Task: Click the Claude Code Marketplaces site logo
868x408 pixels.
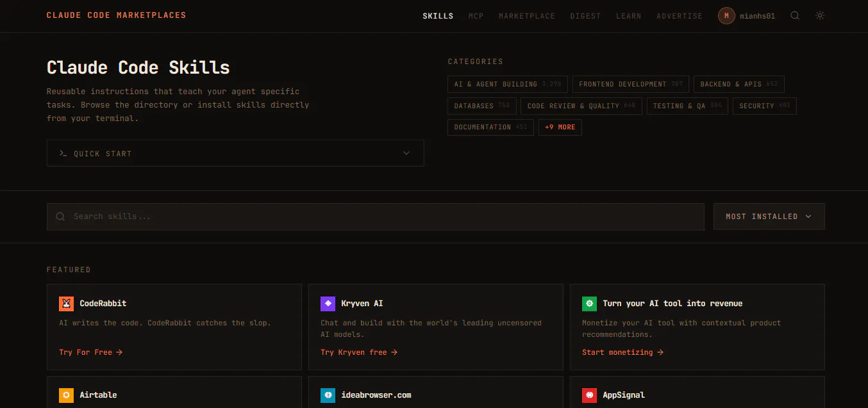Action: (x=117, y=15)
